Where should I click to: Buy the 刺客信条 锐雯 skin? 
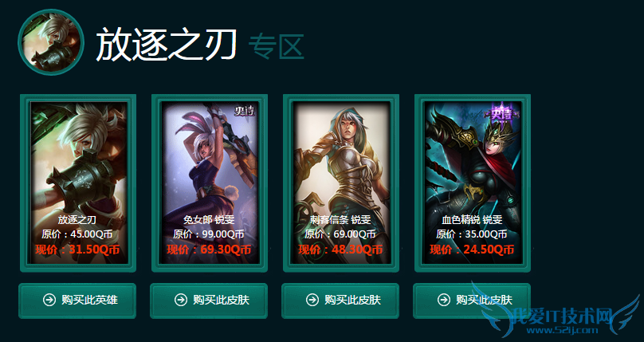tap(340, 301)
